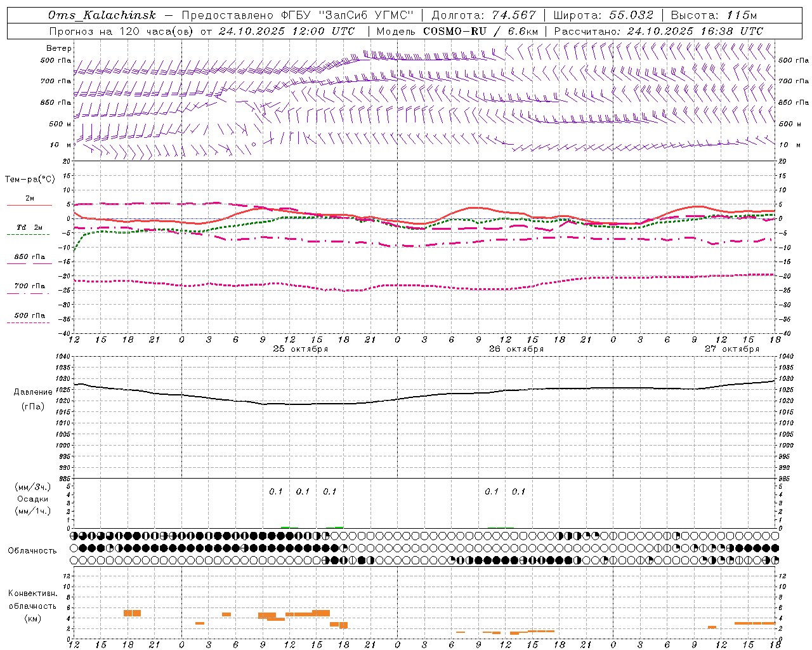Click the Модель COSMO-RU / 6.6км label
The width and height of the screenshot is (812, 650).
[457, 31]
